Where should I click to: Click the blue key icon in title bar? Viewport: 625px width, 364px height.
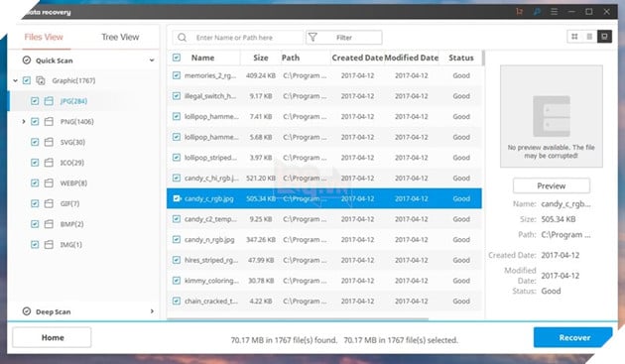[x=537, y=12]
